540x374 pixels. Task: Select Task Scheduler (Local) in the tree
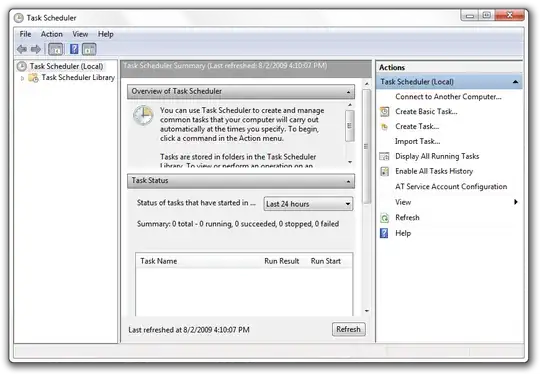point(66,66)
